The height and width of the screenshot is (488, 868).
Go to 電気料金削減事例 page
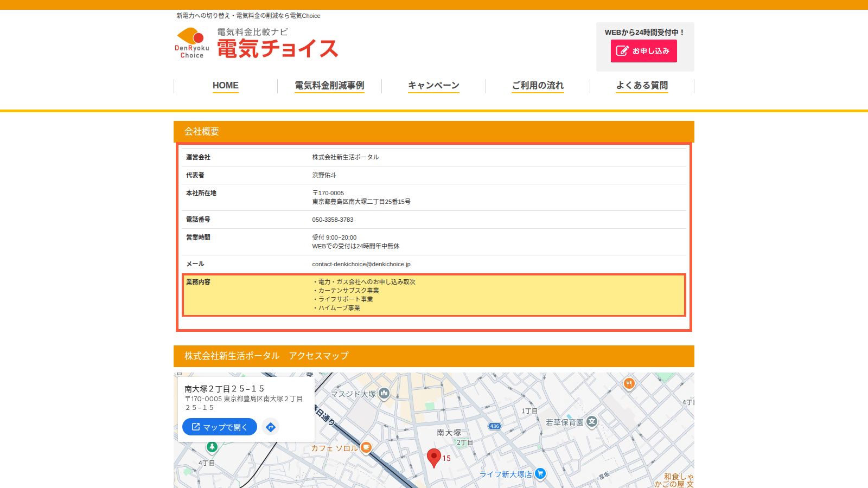click(329, 85)
